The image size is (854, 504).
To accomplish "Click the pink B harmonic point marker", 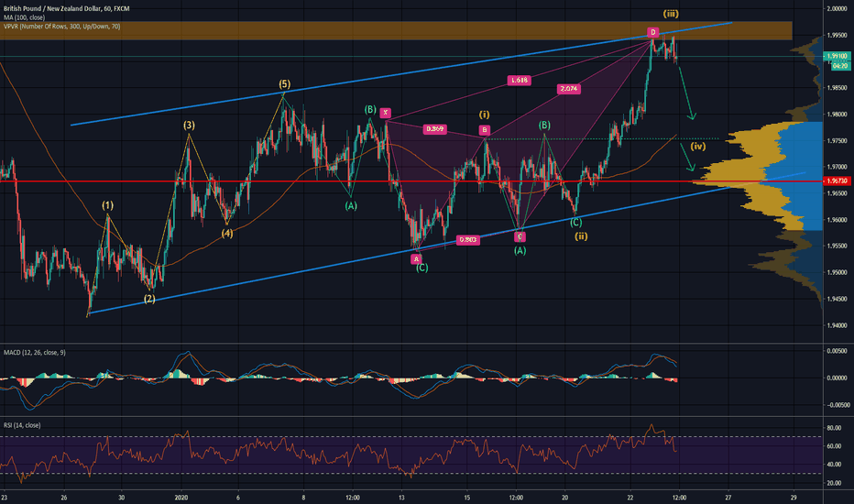I will (x=484, y=130).
